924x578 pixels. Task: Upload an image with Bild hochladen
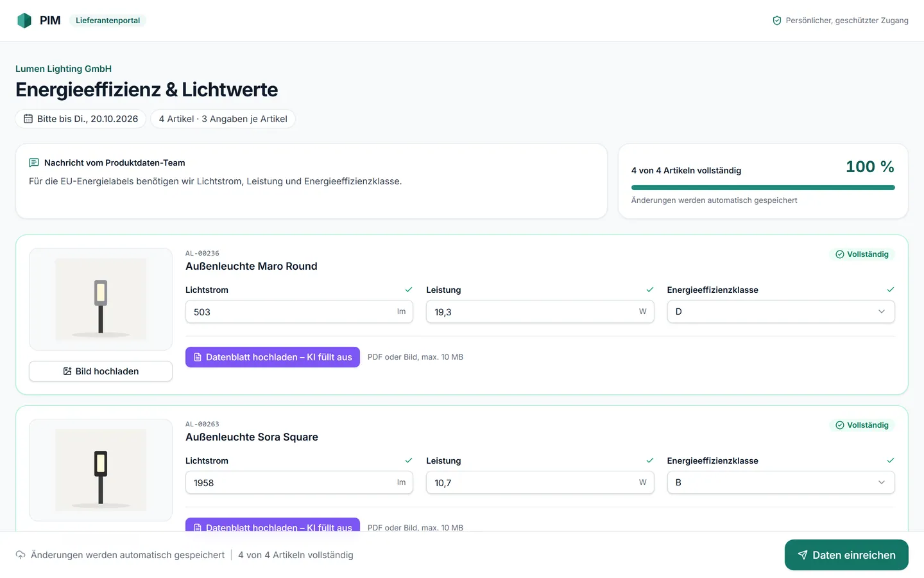(x=101, y=371)
